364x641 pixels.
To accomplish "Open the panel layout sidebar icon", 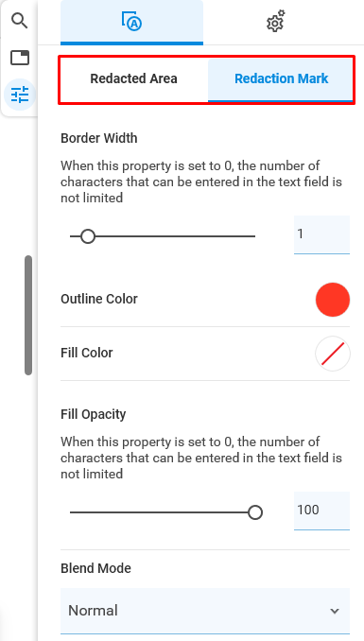I will coord(20,58).
